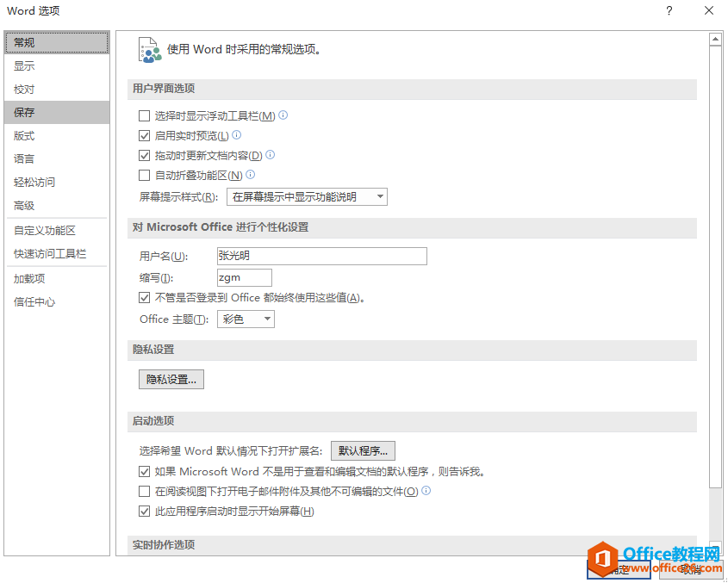
Task: Open 信任中心 category
Action: tap(57, 302)
